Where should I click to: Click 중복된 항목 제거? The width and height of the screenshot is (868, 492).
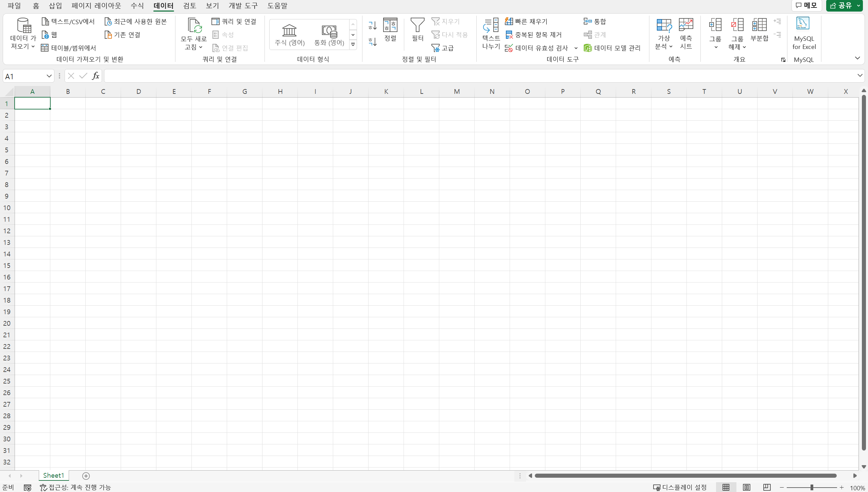533,35
